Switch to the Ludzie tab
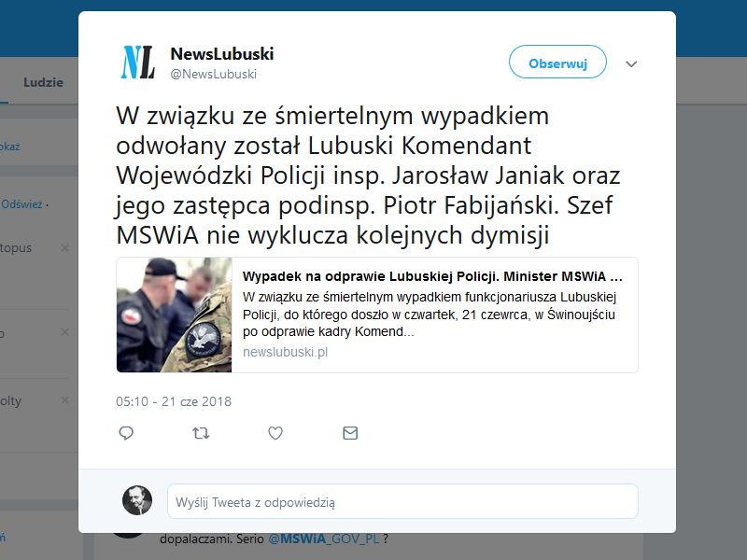This screenshot has height=560, width=747. [43, 82]
